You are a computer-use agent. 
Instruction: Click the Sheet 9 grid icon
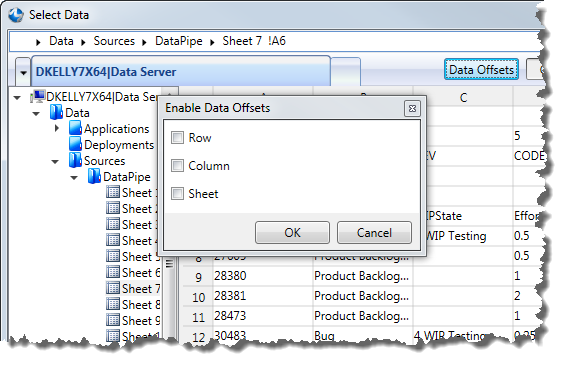113,320
